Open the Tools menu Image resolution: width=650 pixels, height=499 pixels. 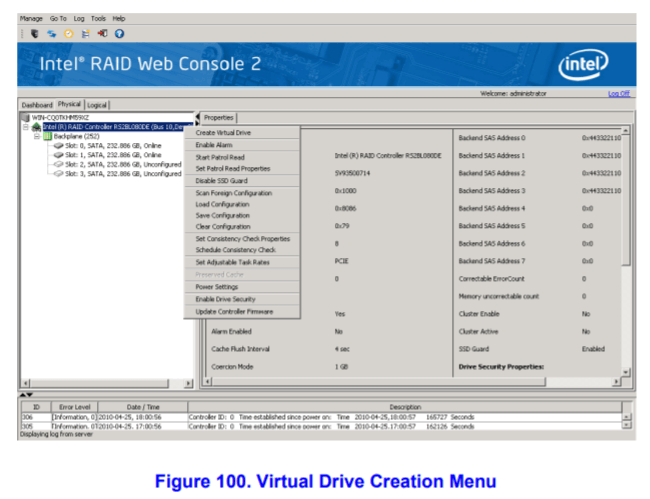point(98,19)
